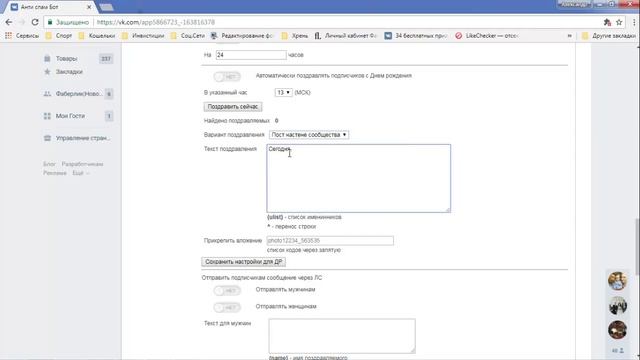Open the Кошельки bookmarks folder

point(97,36)
